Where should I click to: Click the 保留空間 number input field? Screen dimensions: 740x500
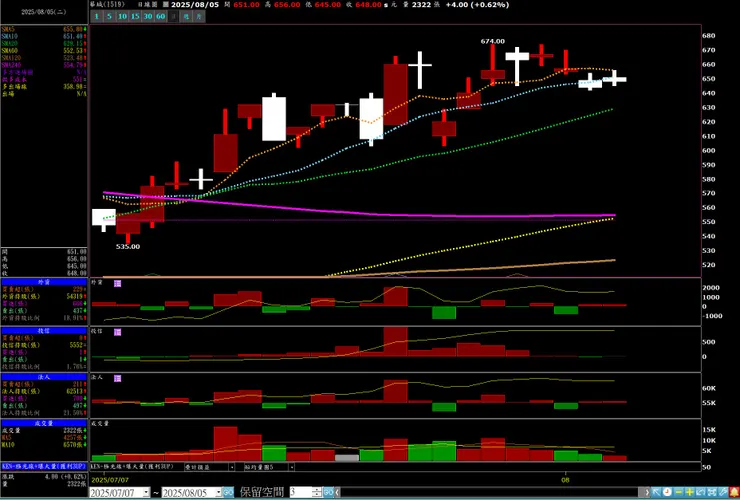pyautogui.click(x=301, y=492)
